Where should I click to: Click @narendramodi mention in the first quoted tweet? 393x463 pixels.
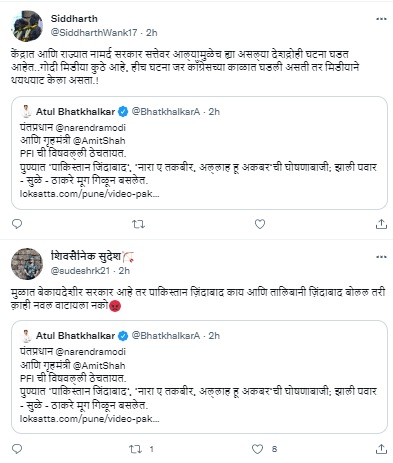90,128
